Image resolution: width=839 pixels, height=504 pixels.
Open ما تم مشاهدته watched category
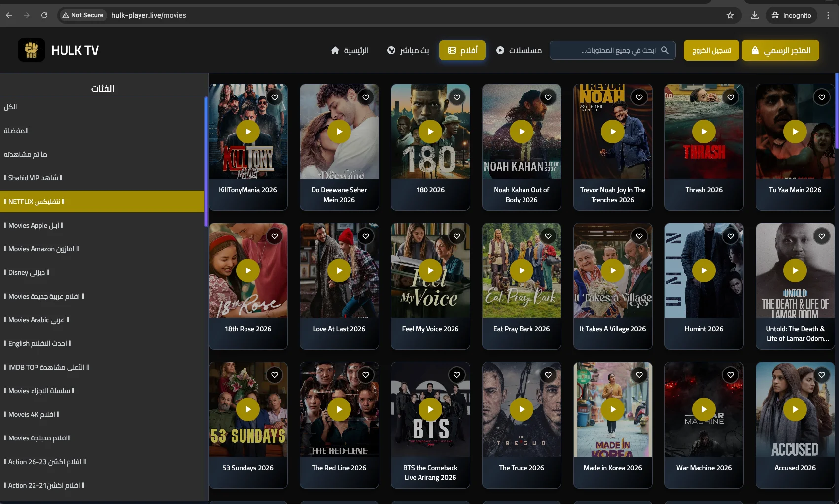pyautogui.click(x=102, y=154)
